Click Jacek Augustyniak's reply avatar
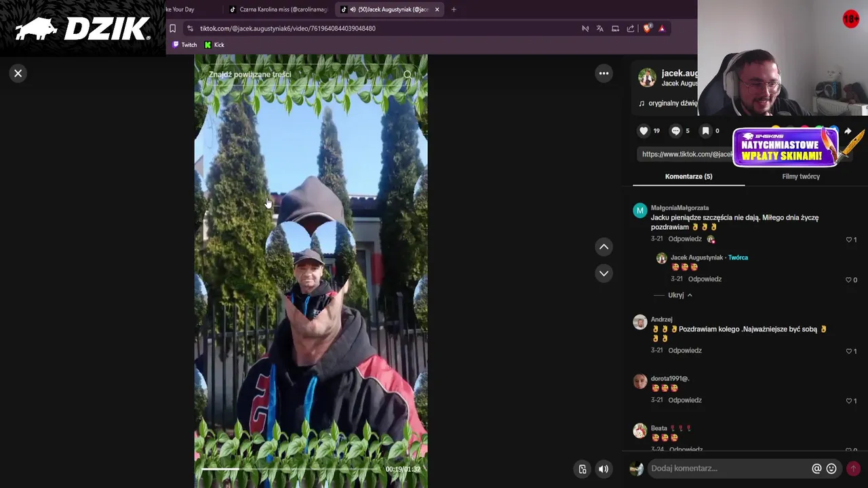The height and width of the screenshot is (488, 868). pyautogui.click(x=661, y=258)
